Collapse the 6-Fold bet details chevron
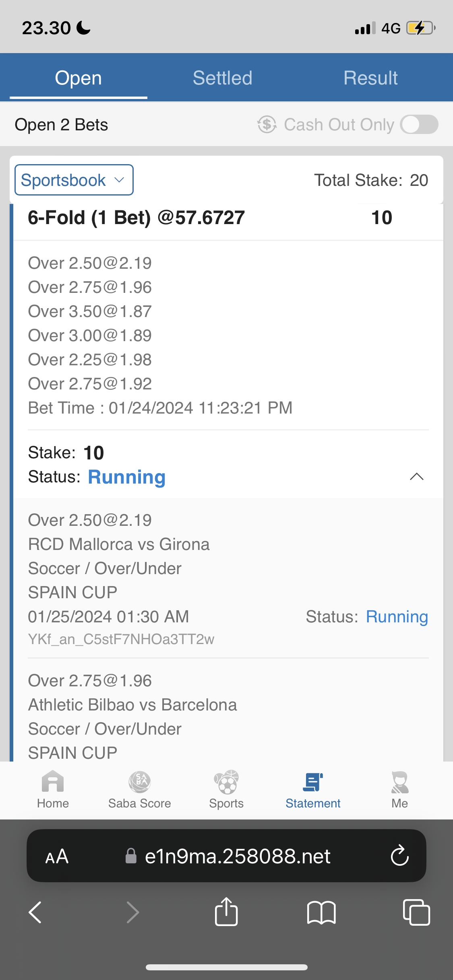The image size is (453, 980). [416, 477]
